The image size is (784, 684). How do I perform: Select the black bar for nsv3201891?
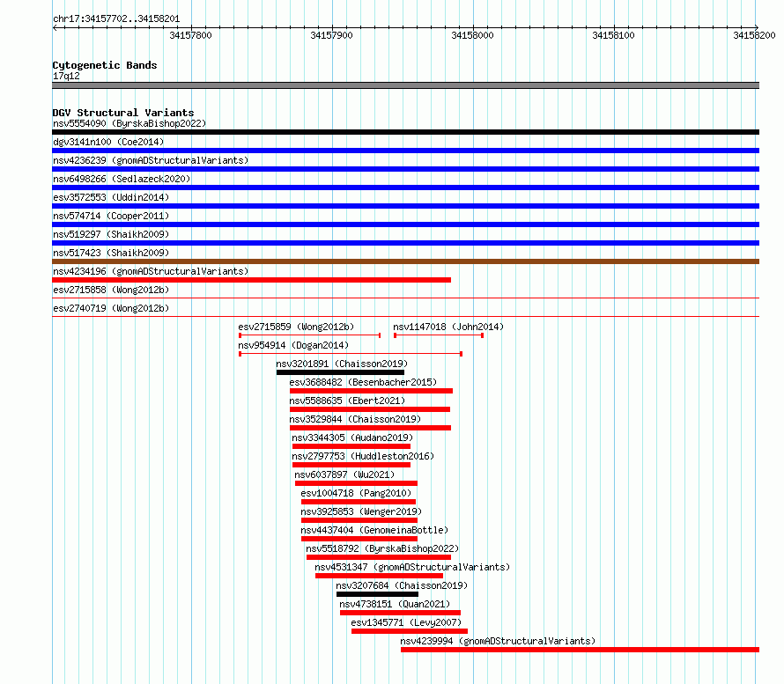[x=340, y=372]
